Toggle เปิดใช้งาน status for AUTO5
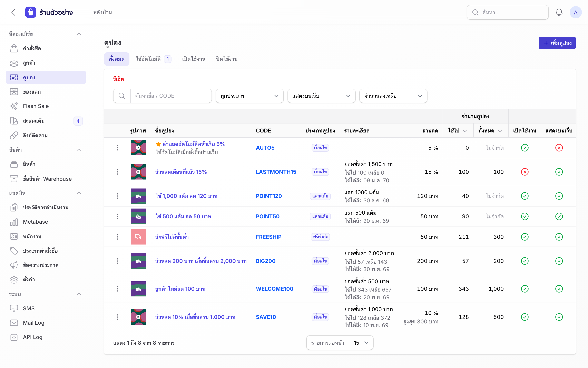 [x=525, y=148]
